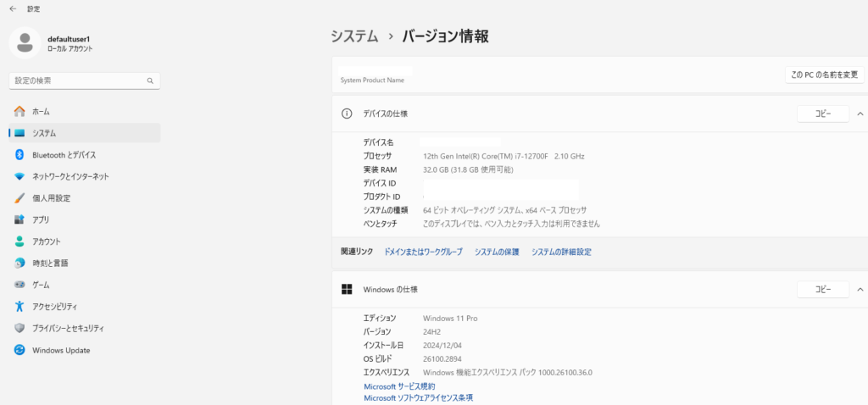The width and height of the screenshot is (868, 405).
Task: Open ホーム in the sidebar
Action: [x=41, y=112]
